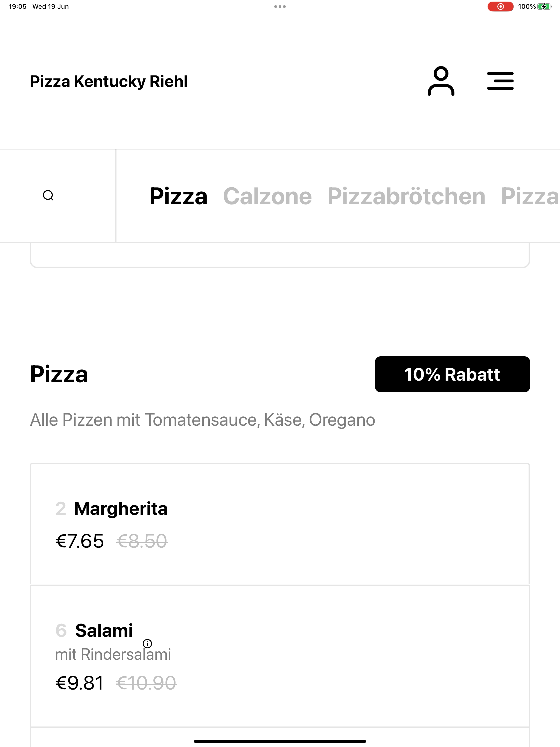Select the Salami pizza name
Screen dimensions: 560x747
tap(104, 631)
